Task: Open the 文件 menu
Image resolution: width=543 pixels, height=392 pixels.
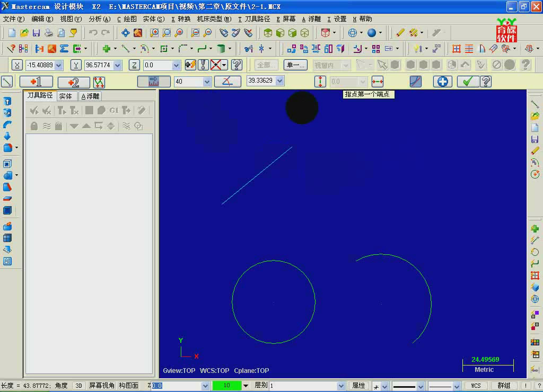Action: click(14, 19)
